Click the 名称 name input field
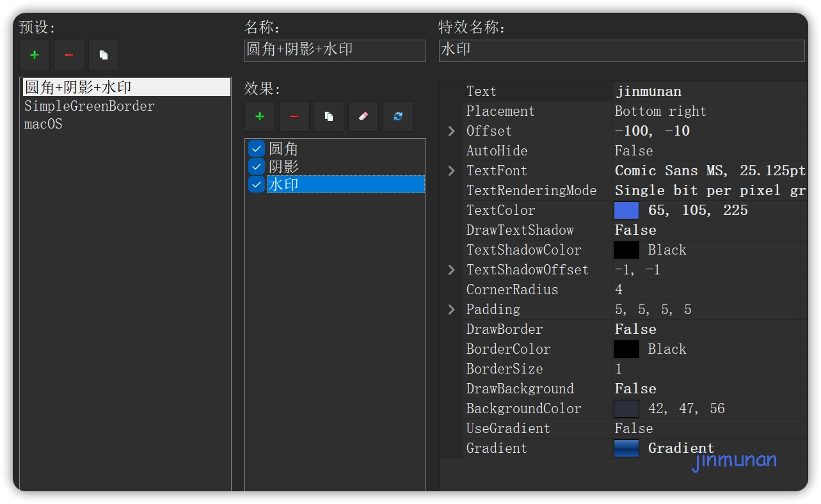821x504 pixels. coord(335,51)
